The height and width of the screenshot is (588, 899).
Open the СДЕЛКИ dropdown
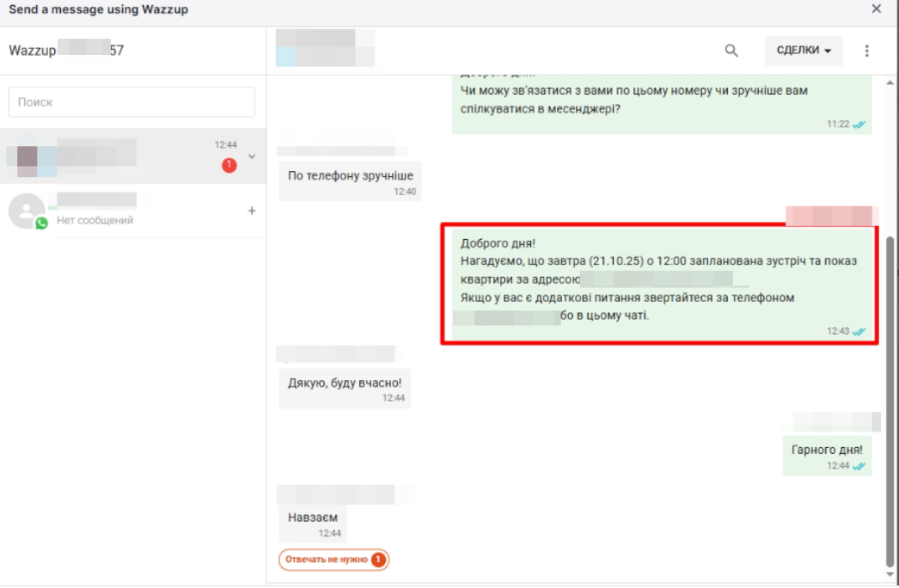coord(802,51)
